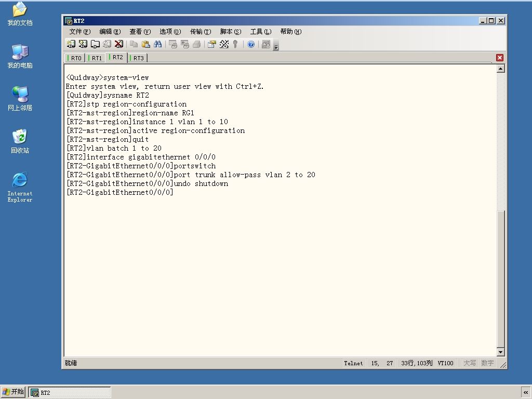Close the active tab with red X button
The width and height of the screenshot is (532, 399).
pyautogui.click(x=499, y=58)
